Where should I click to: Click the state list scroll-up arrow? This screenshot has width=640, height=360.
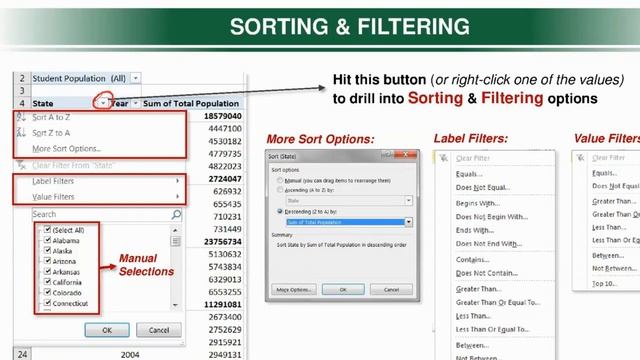[x=176, y=231]
